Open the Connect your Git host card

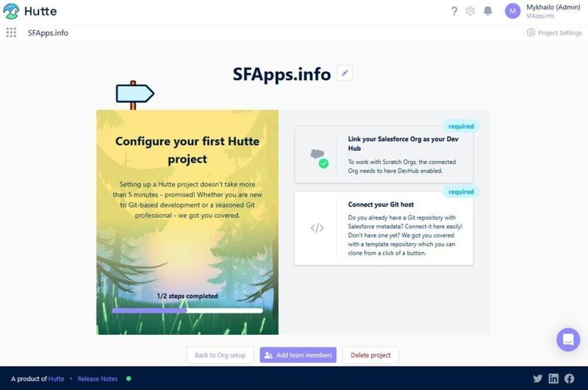384,228
